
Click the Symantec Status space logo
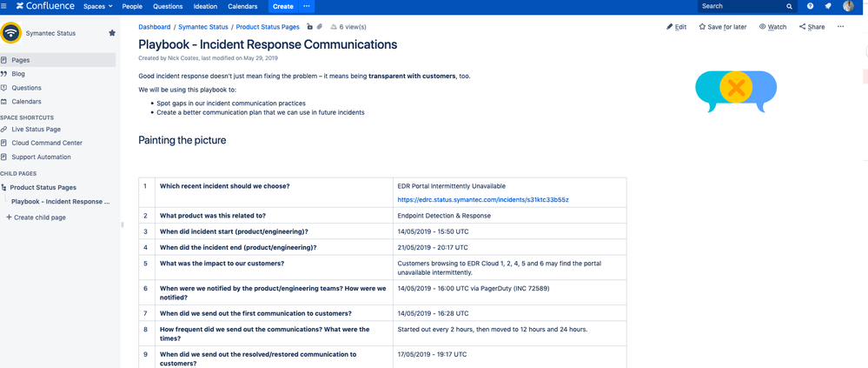coord(10,33)
